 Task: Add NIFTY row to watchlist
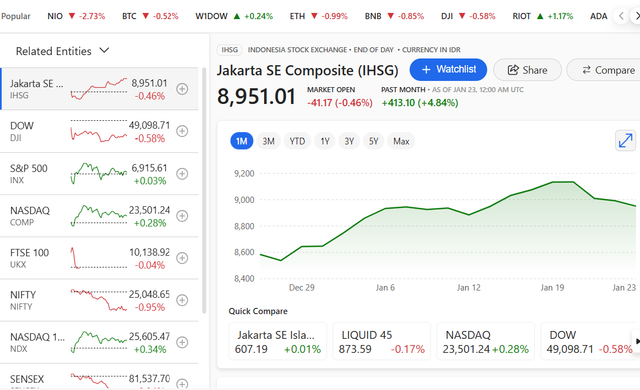182,300
